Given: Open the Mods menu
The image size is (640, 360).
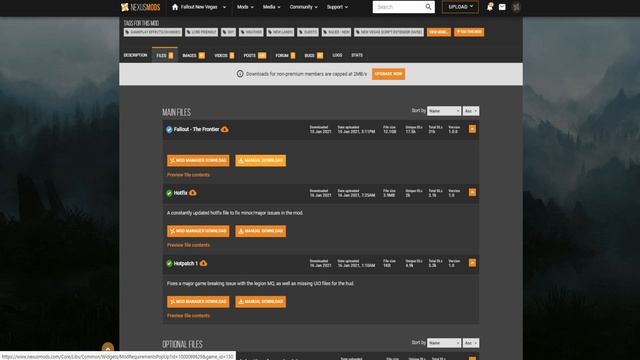Looking at the screenshot, I should coord(245,7).
